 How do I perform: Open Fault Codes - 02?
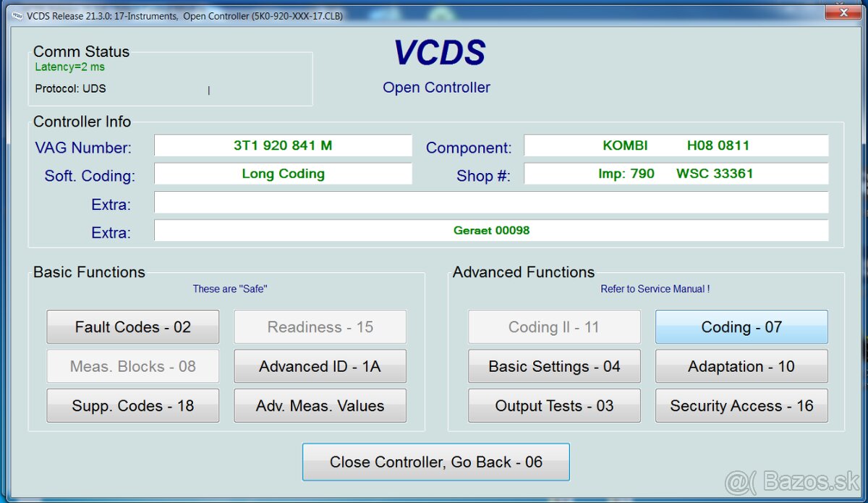coord(133,327)
